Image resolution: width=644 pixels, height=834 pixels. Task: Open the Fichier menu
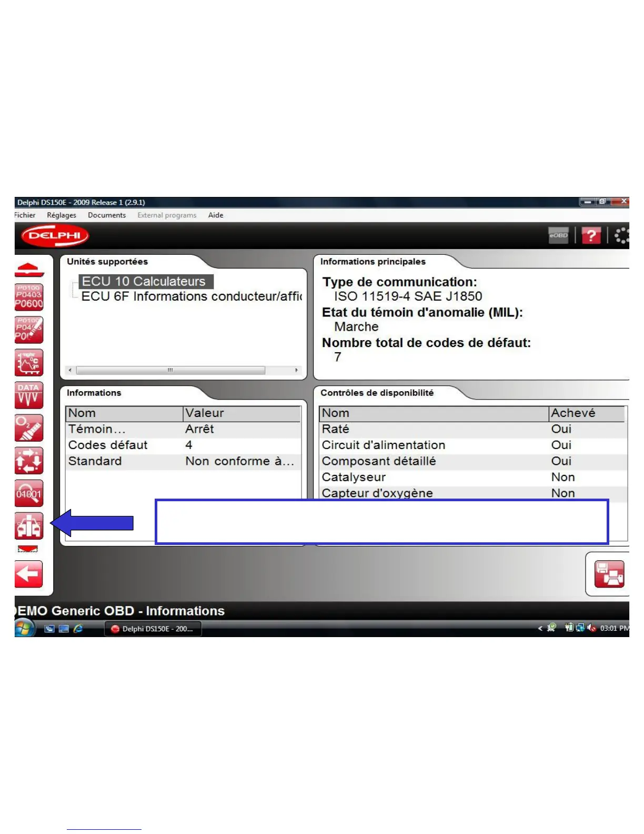click(25, 215)
